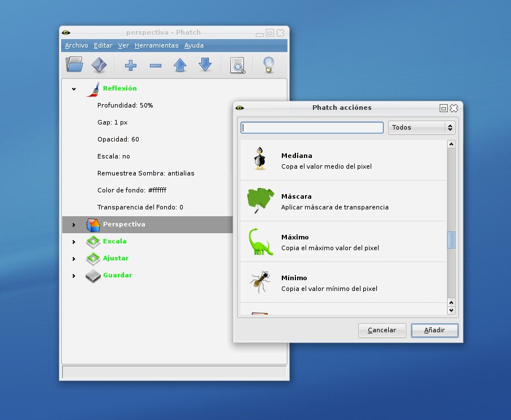Click the bottom-most scrollbar down arrow
The height and width of the screenshot is (420, 511).
(x=451, y=310)
